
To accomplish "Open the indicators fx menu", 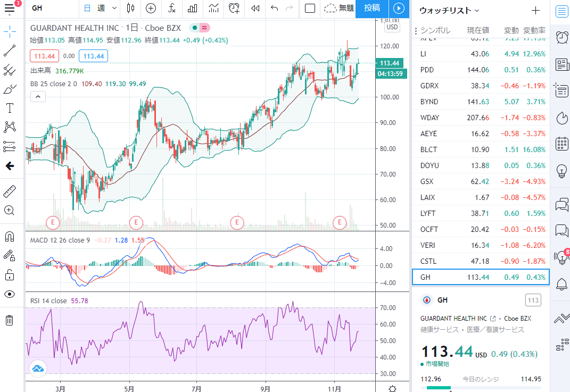I will 172,8.
